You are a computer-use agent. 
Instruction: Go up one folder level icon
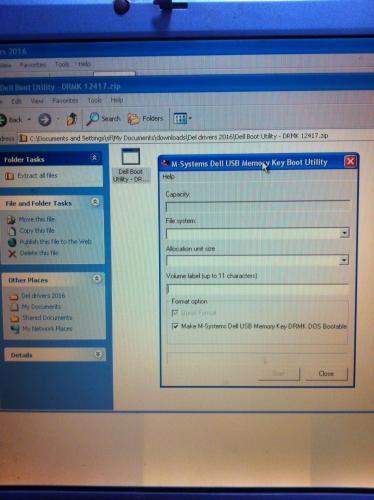tap(72, 119)
